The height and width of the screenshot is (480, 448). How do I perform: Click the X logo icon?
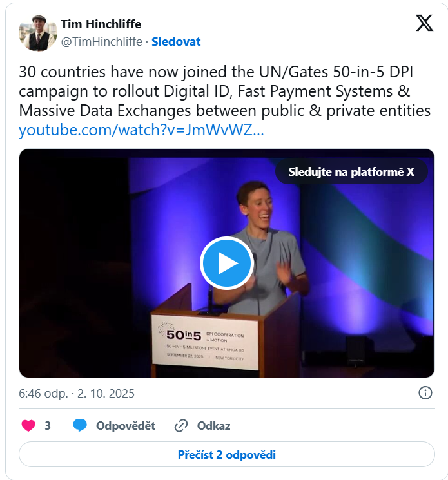[424, 23]
